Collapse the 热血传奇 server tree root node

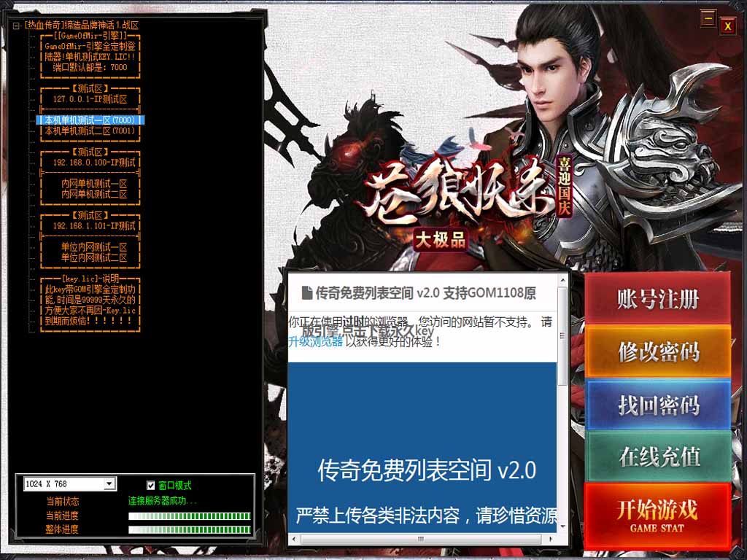(15, 26)
